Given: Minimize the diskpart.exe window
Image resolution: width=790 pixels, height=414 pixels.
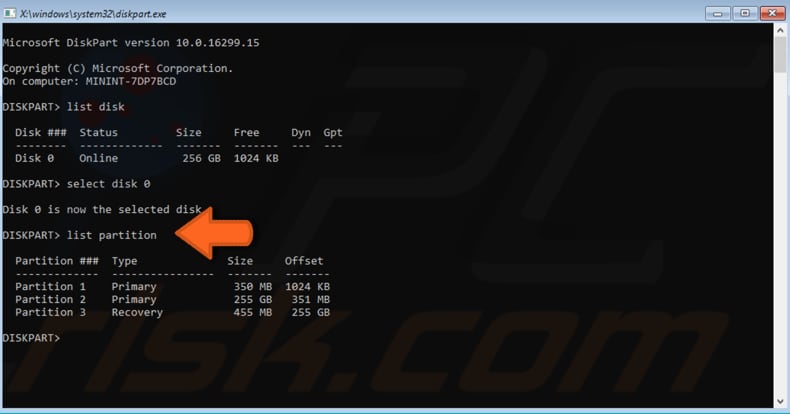Looking at the screenshot, I should [718, 13].
